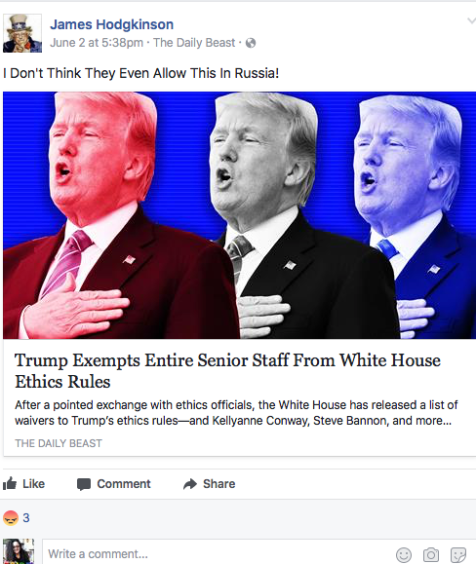Open James Hodgkinson profile name link
This screenshot has width=476, height=564.
click(x=112, y=24)
